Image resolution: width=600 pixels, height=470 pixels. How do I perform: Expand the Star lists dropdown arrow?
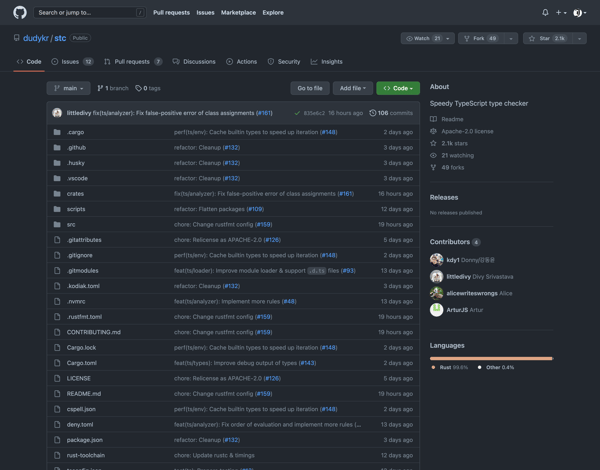pos(579,38)
